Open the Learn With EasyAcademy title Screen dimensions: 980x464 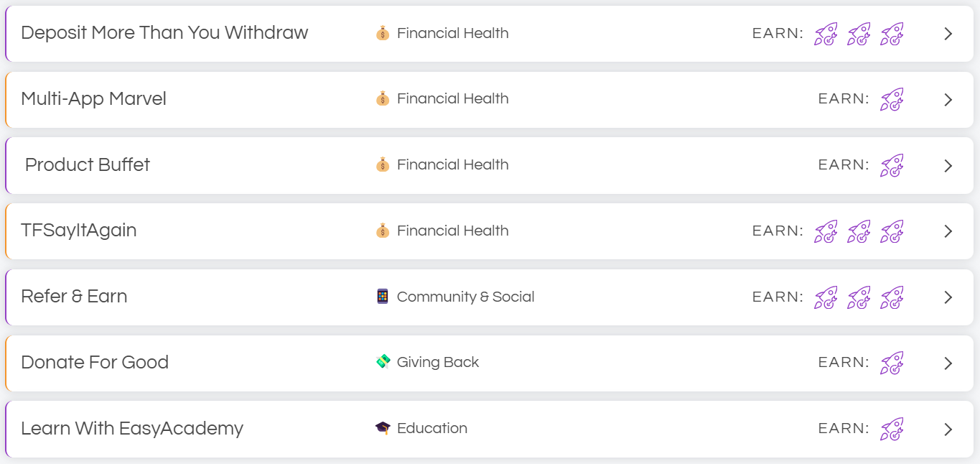(132, 428)
